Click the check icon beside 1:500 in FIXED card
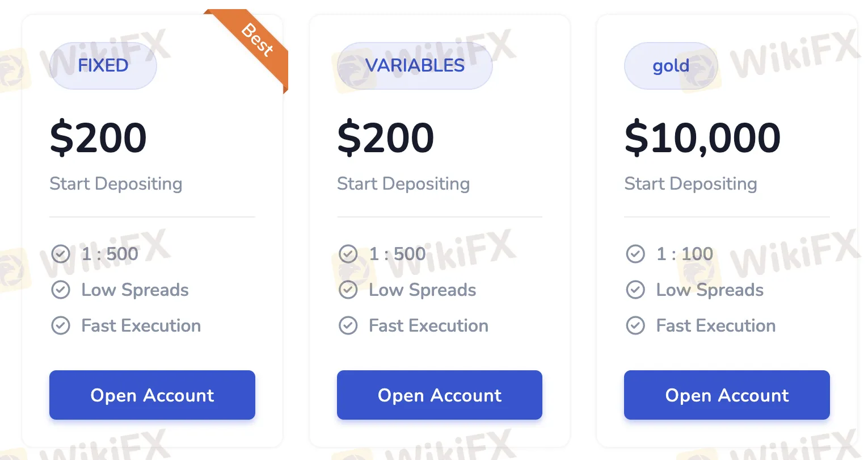 coord(61,254)
